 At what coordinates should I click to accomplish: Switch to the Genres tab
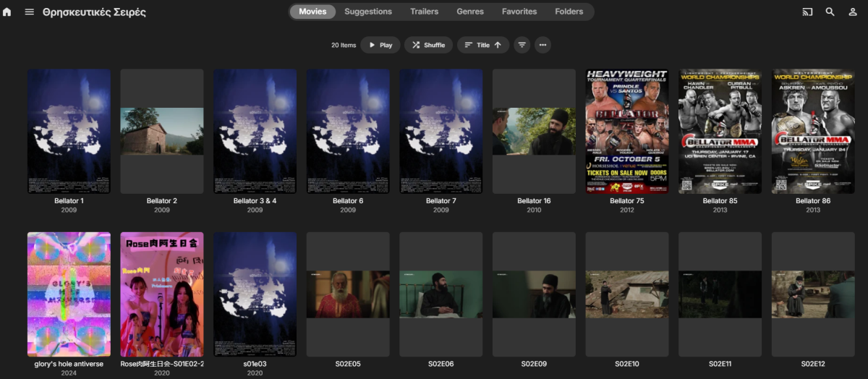click(x=470, y=12)
